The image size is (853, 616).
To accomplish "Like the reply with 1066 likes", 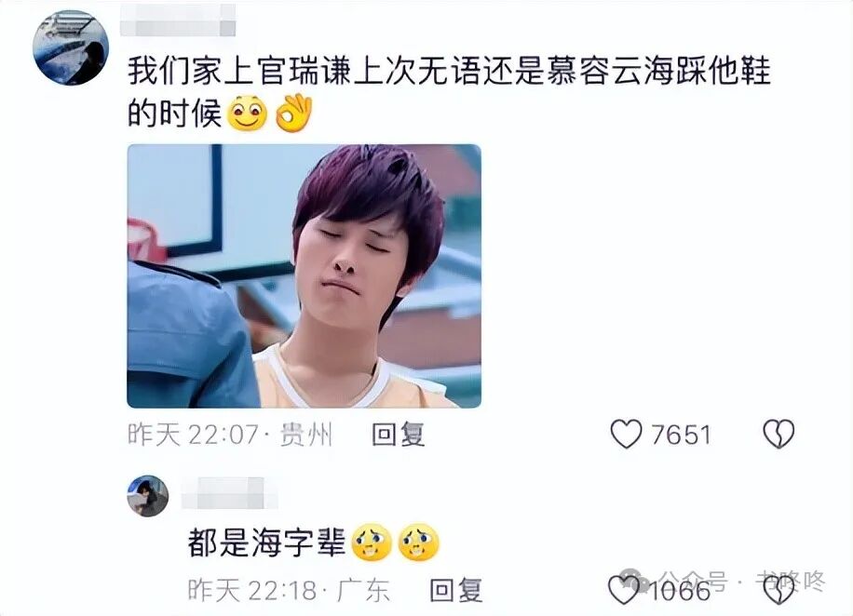I will pos(624,590).
